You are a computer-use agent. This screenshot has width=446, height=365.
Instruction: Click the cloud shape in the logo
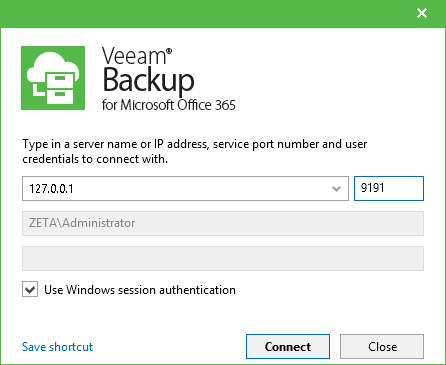(53, 68)
